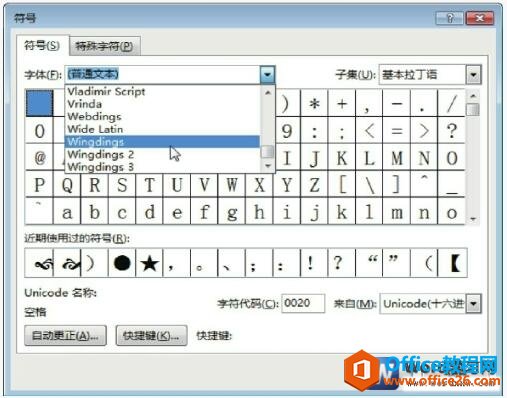Select the equals sign symbol
This screenshot has height=398, width=507.
click(397, 131)
